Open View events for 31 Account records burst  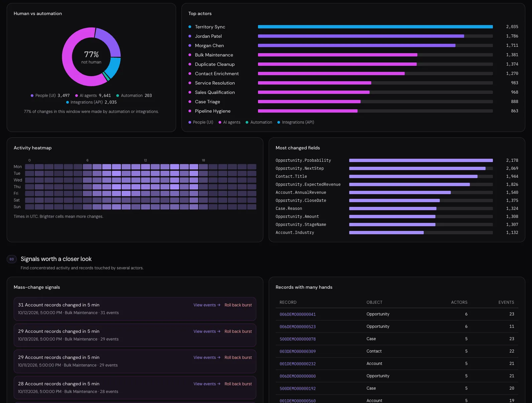(207, 305)
